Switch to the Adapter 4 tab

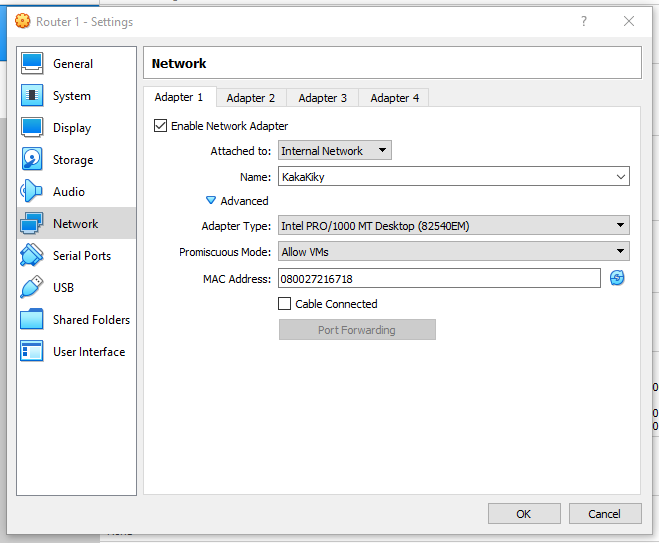pos(395,98)
